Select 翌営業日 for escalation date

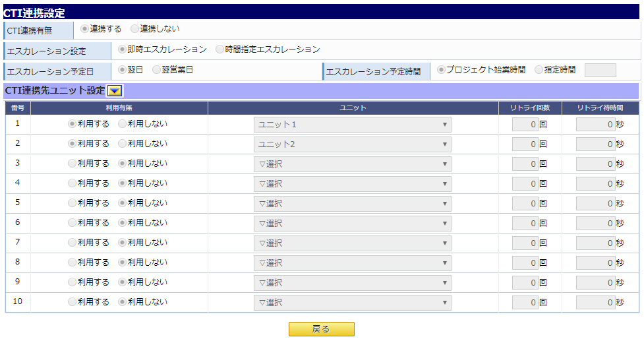[x=156, y=70]
